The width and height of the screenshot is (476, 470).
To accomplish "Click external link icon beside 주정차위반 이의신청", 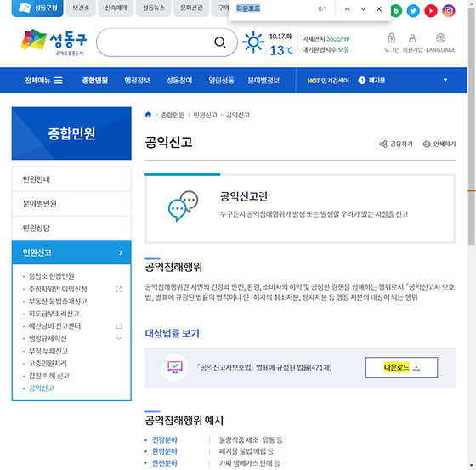I will [x=119, y=289].
